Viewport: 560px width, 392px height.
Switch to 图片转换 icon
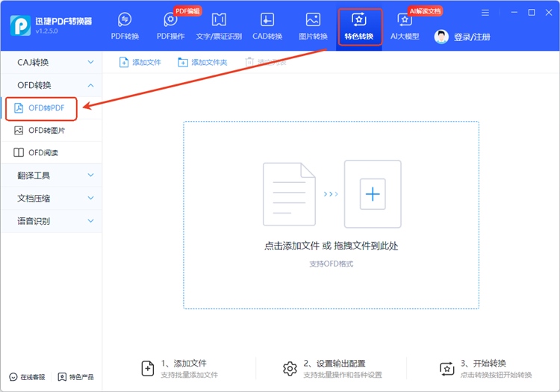pos(313,19)
